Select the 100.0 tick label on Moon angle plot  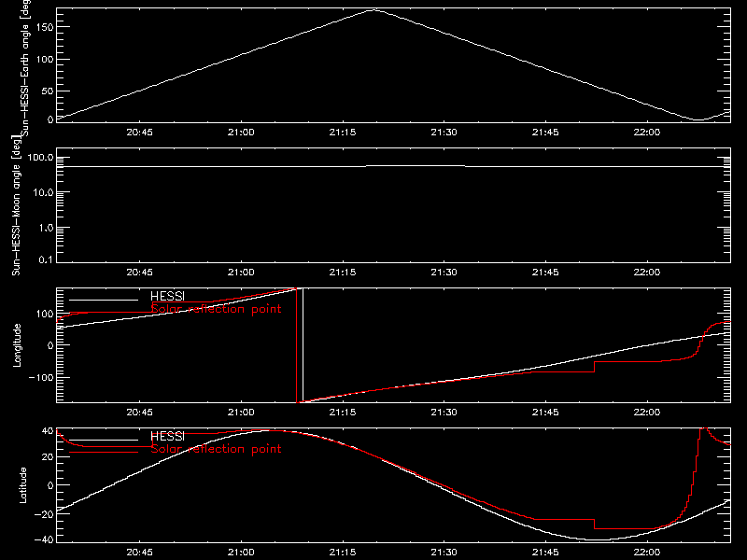(x=40, y=158)
